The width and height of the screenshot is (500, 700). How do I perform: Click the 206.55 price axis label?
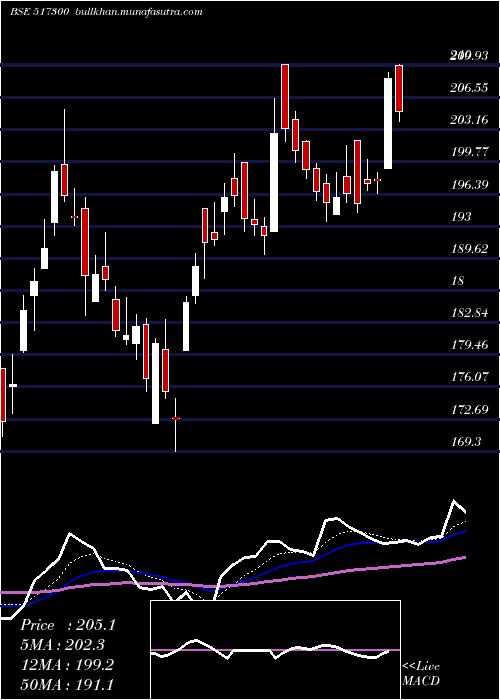(x=469, y=88)
